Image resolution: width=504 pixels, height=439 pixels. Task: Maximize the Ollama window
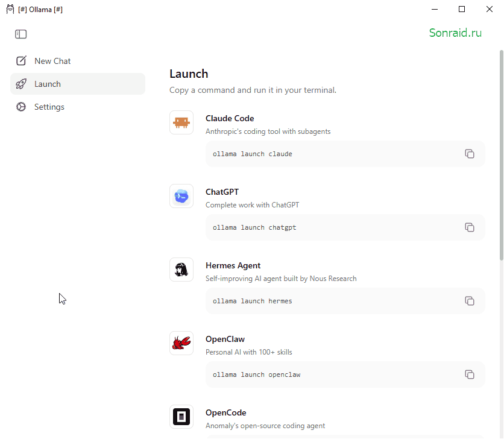[x=462, y=9]
